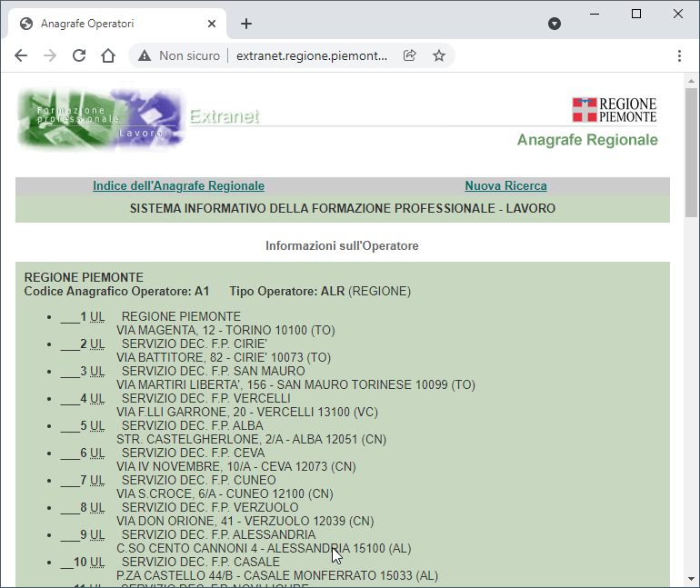Go to browser home page icon
Screen dimensions: 700x588
[x=108, y=55]
